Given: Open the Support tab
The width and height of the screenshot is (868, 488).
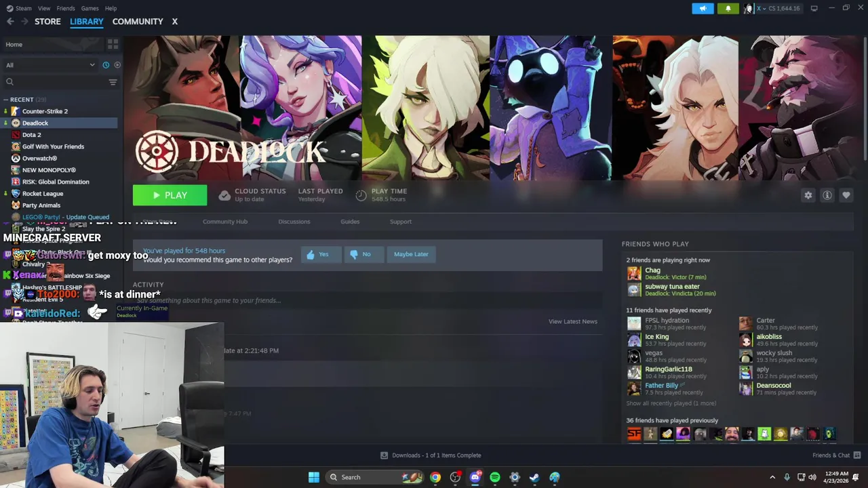Looking at the screenshot, I should (401, 222).
